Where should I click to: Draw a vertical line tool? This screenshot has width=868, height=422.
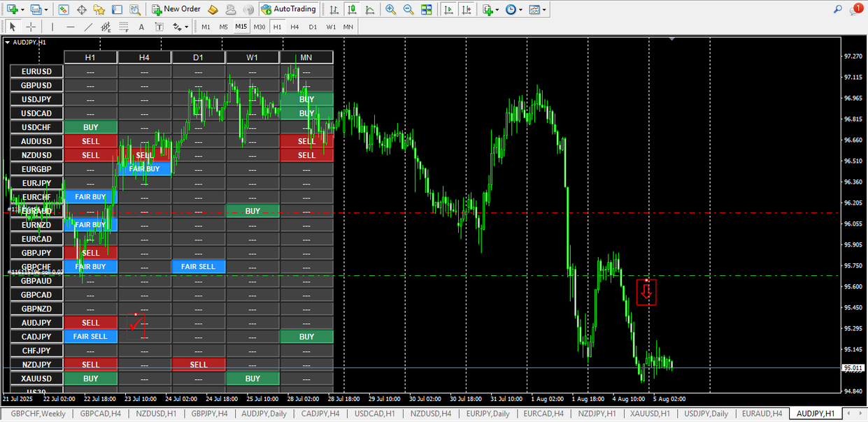click(x=52, y=27)
